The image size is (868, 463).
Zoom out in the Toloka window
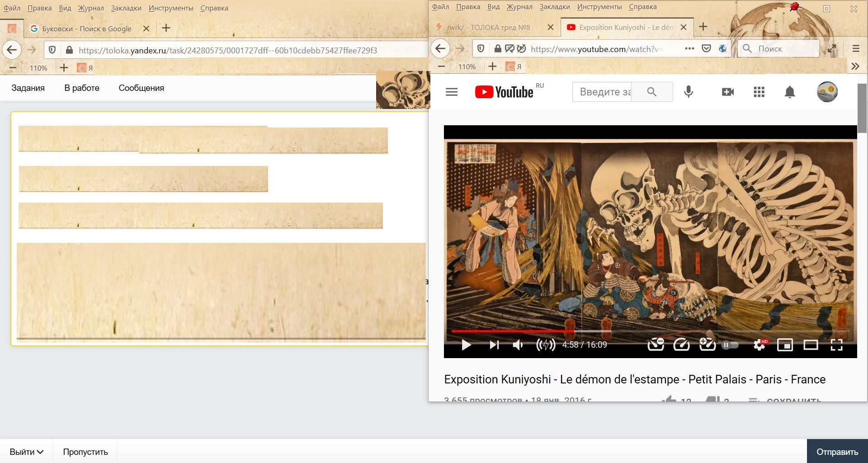click(13, 68)
